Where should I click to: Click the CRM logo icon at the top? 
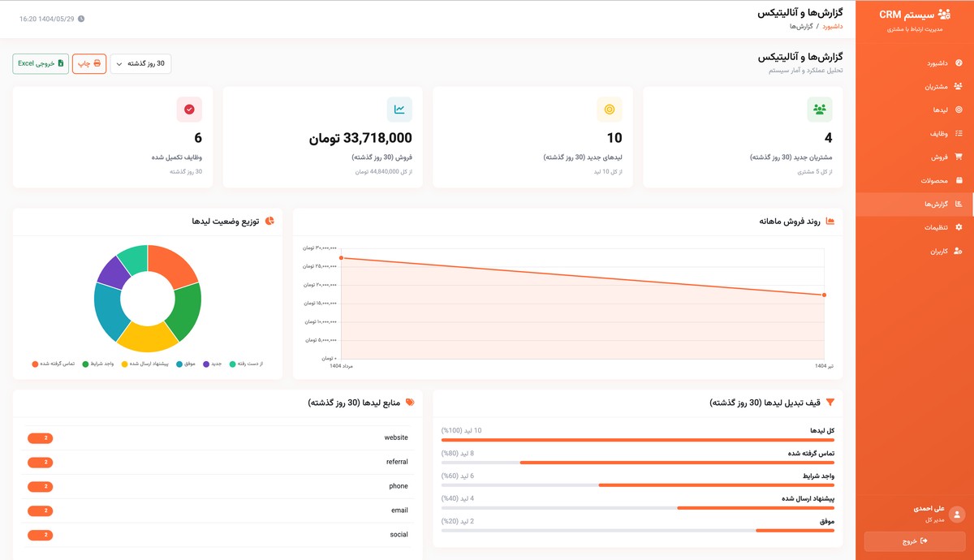tap(944, 13)
